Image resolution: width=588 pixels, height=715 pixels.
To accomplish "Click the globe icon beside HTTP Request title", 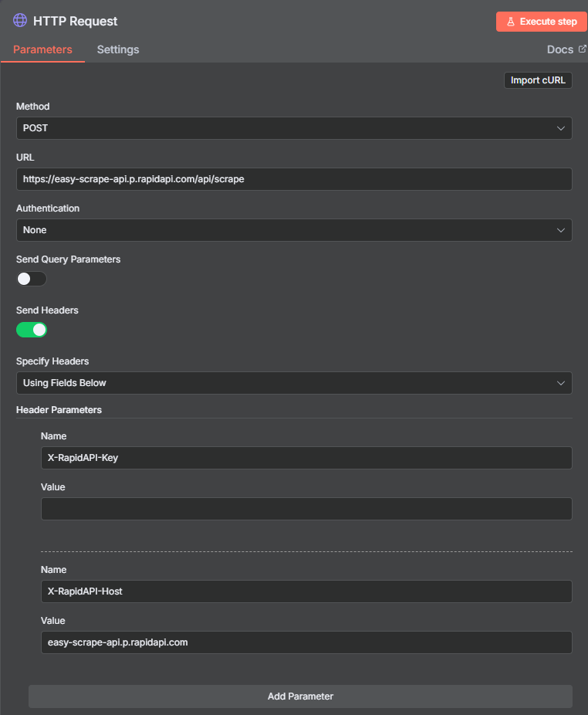I will tap(20, 21).
